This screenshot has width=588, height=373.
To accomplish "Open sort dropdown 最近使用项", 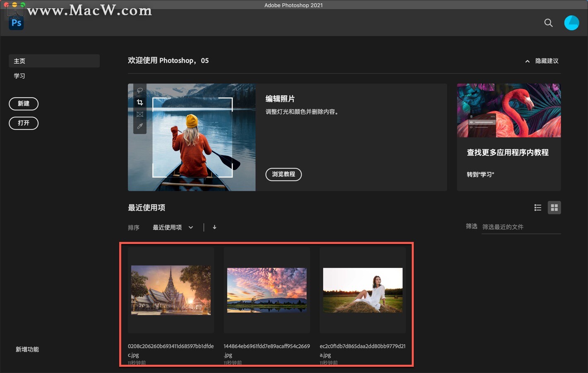I will click(x=173, y=227).
